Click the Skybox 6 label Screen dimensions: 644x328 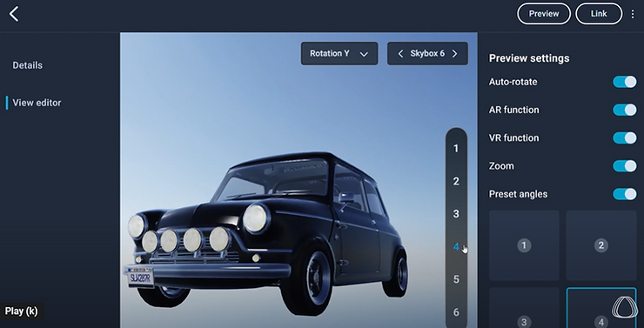click(x=427, y=53)
